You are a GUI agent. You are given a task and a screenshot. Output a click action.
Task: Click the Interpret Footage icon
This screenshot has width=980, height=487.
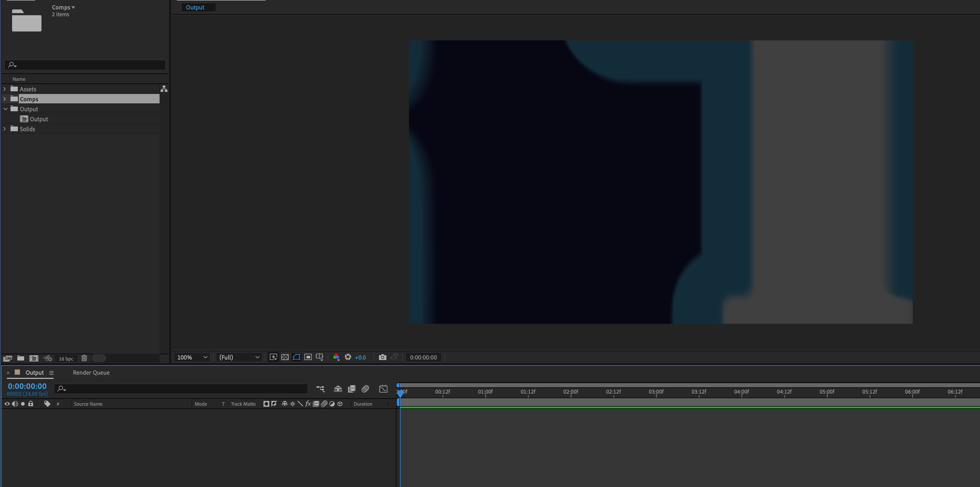(x=8, y=358)
